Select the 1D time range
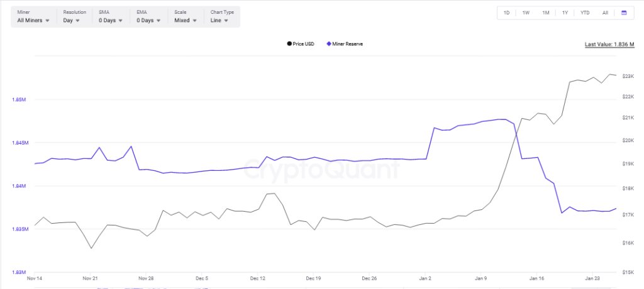Screen dimensions: 644x289 point(507,13)
